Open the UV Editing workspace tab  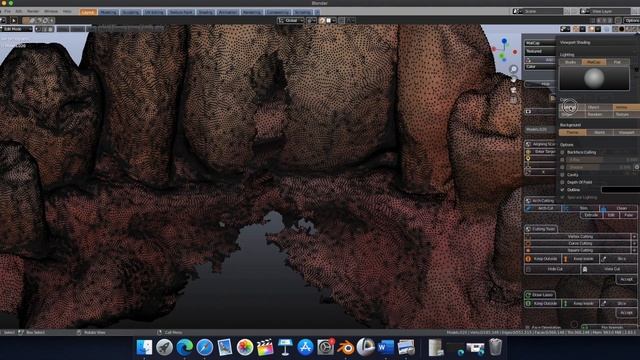tap(154, 12)
